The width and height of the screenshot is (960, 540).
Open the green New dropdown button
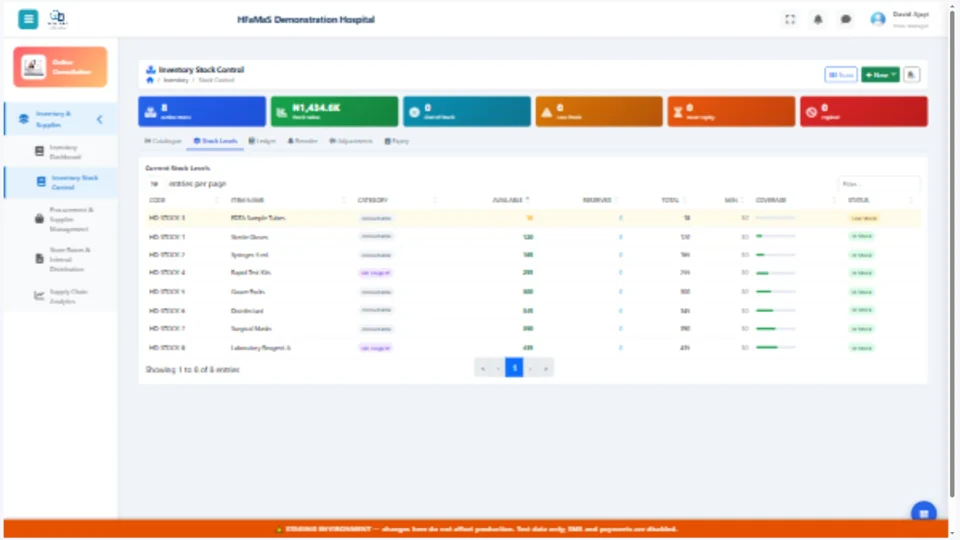pos(880,75)
